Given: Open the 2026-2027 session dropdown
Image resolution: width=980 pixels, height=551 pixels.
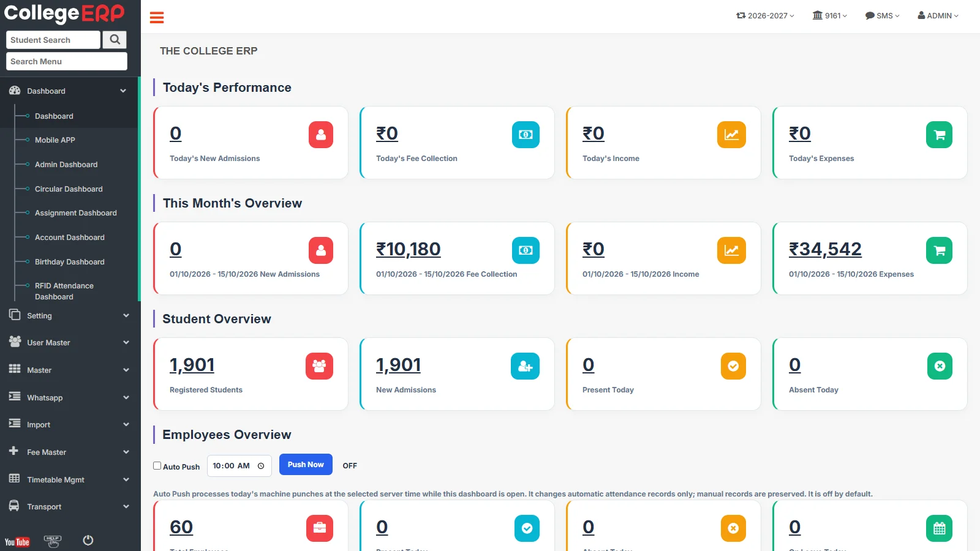Looking at the screenshot, I should [765, 16].
